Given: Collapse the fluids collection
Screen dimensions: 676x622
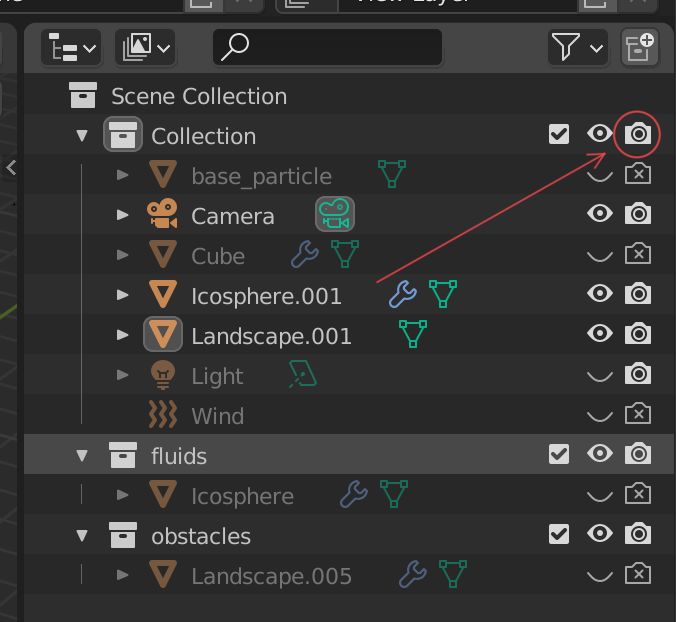Looking at the screenshot, I should 81,456.
